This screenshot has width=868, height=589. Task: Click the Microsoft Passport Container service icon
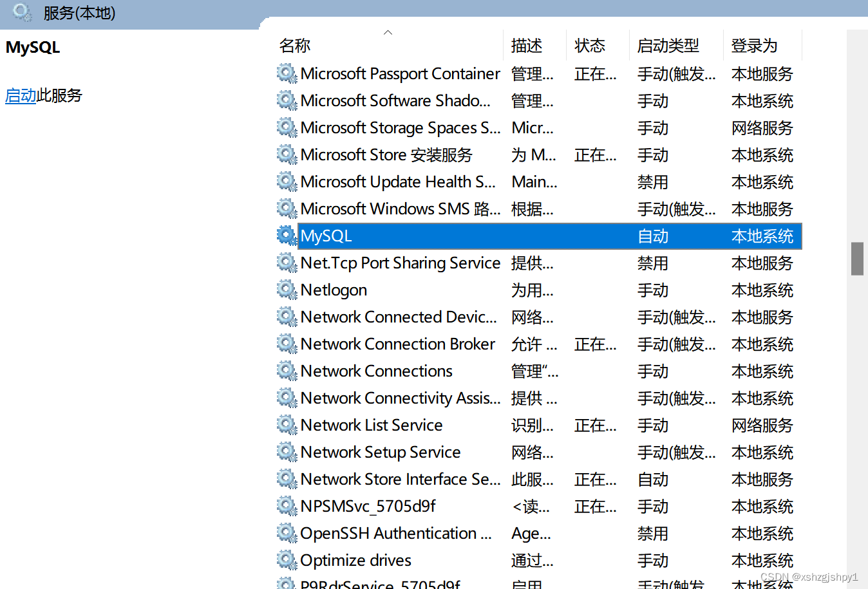pos(287,73)
